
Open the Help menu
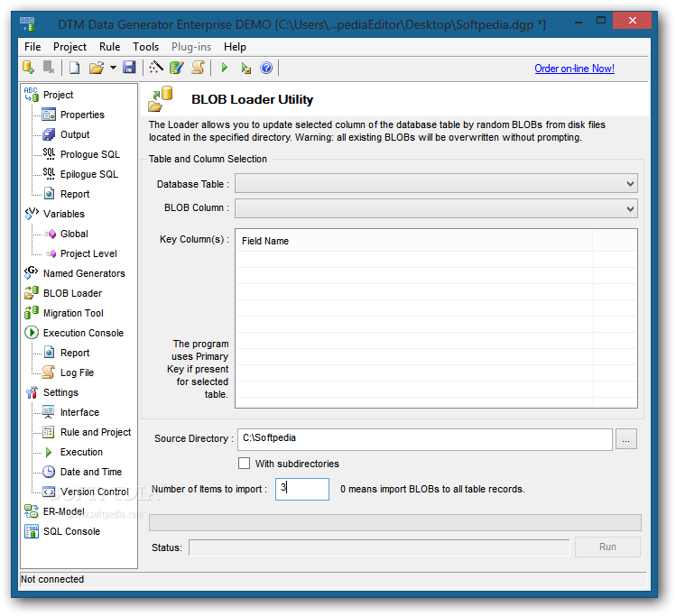235,47
